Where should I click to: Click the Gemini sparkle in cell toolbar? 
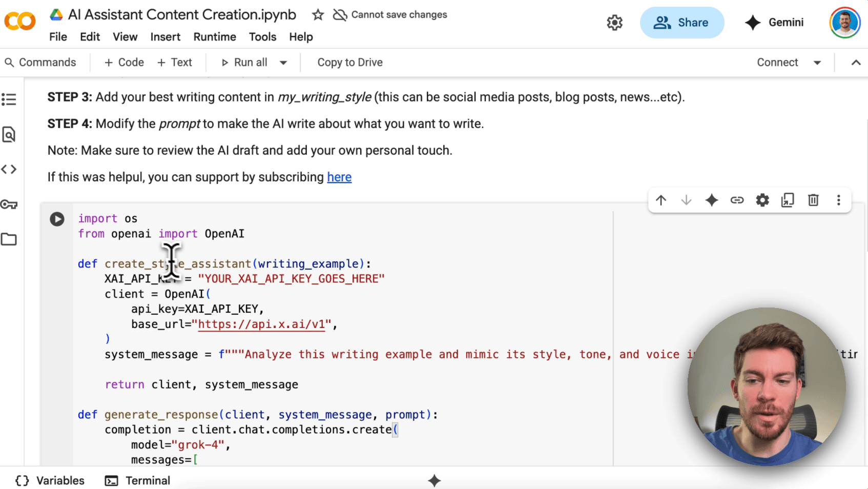(712, 200)
